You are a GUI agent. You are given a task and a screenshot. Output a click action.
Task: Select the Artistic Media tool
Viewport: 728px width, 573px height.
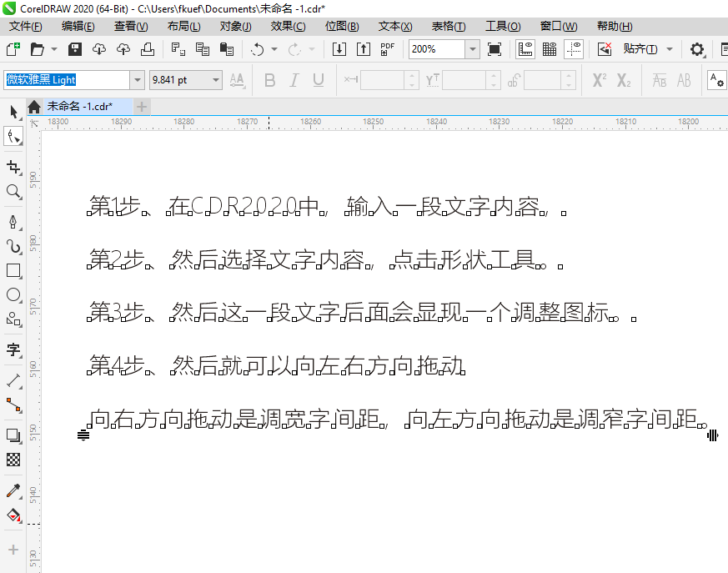[13, 246]
